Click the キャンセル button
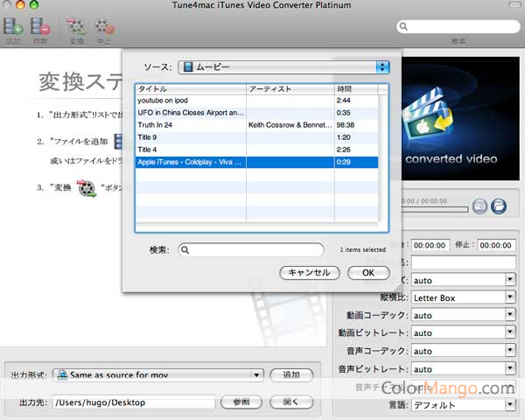The height and width of the screenshot is (420, 525). coord(310,273)
